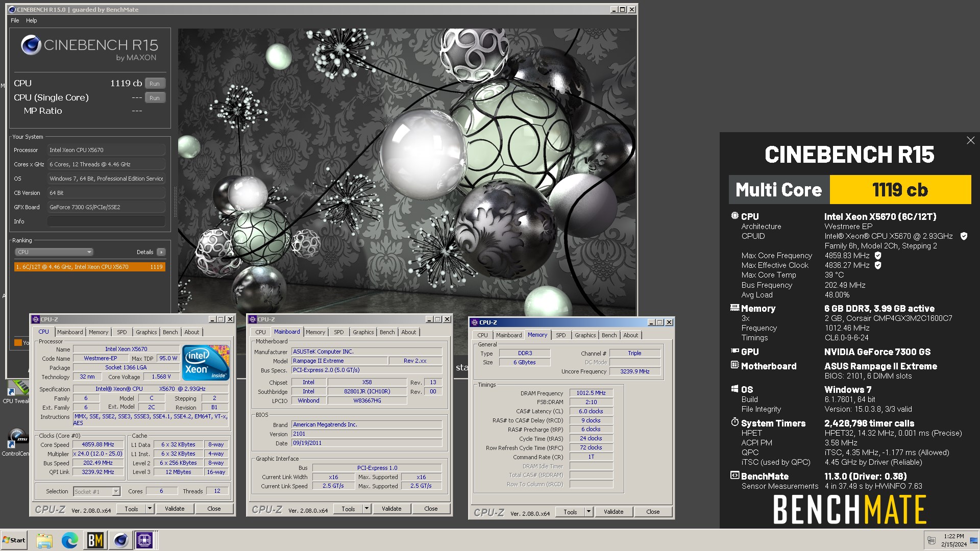980x551 pixels.
Task: Click the BIOS date 09/19/2011 field
Action: click(x=366, y=443)
